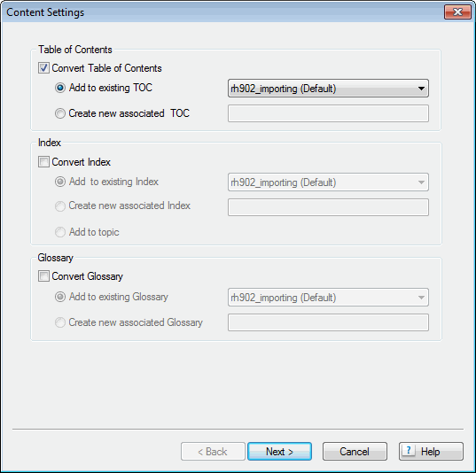Viewport: 476px width, 473px height.
Task: Click the Next > button
Action: pos(279,452)
